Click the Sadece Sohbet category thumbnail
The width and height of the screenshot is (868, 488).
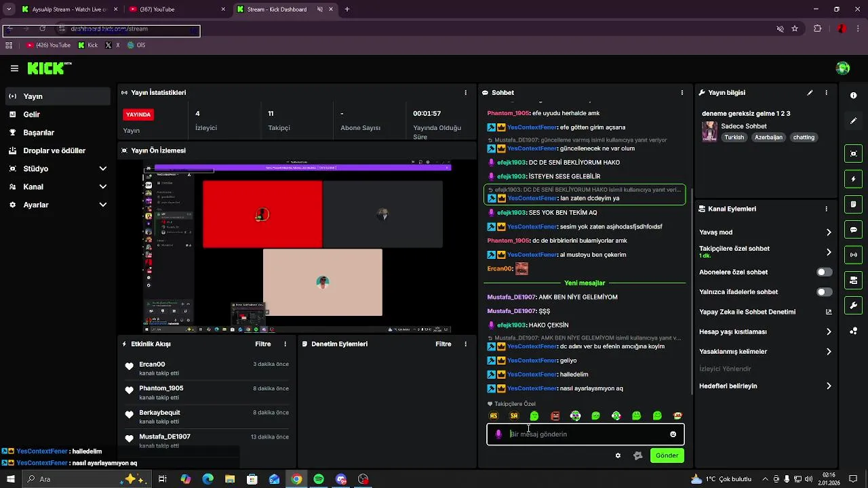coord(709,131)
